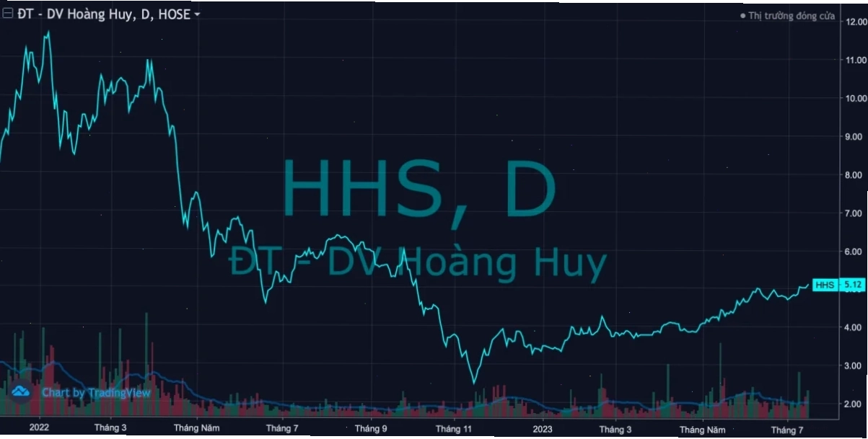Screen dimensions: 868x439
Task: Select the 'Tháng 3' label following 2023
Action: (x=614, y=428)
